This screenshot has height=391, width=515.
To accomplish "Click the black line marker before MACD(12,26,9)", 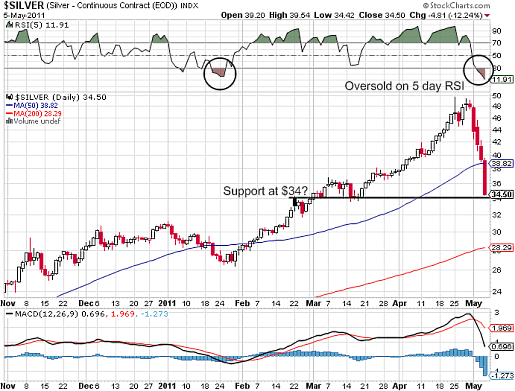I will [x=10, y=314].
